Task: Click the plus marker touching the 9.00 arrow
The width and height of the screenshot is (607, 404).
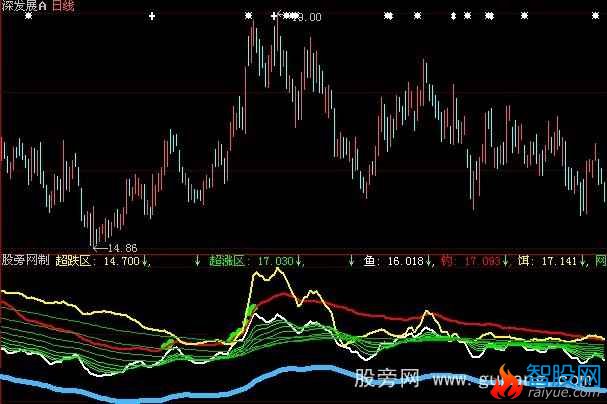Action: pos(274,16)
